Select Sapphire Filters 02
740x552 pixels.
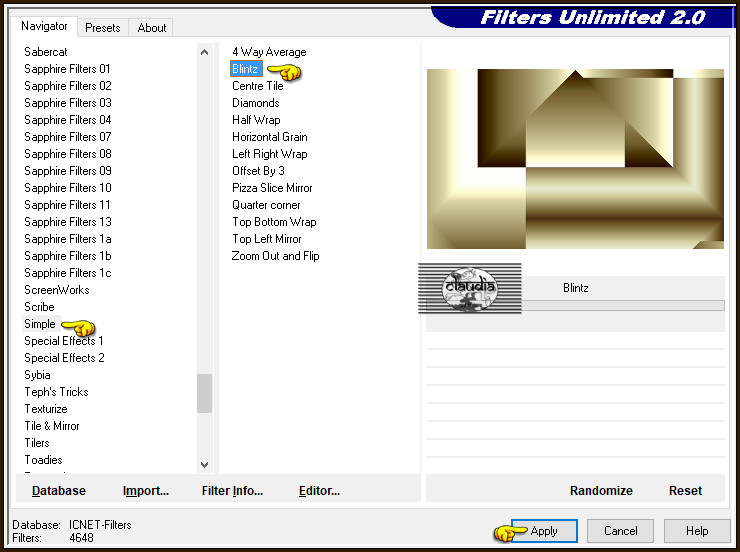click(x=67, y=86)
